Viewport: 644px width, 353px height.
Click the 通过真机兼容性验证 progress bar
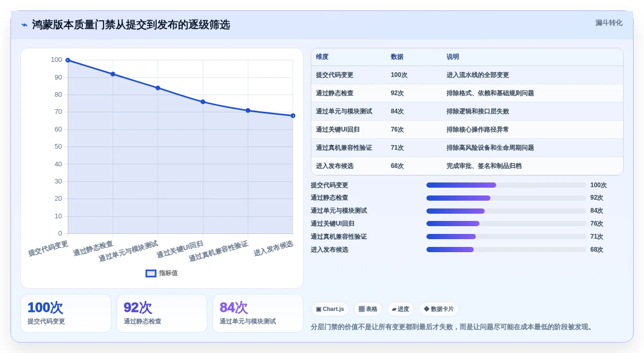coord(506,237)
